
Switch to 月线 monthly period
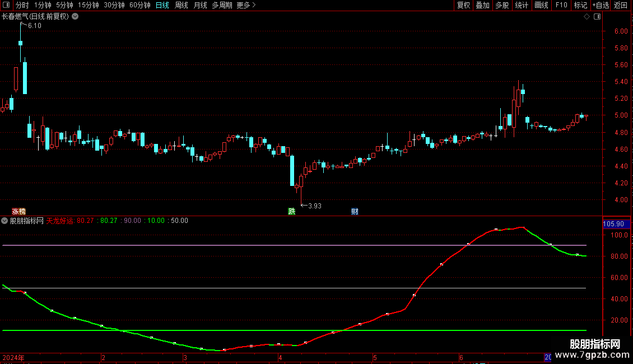200,5
